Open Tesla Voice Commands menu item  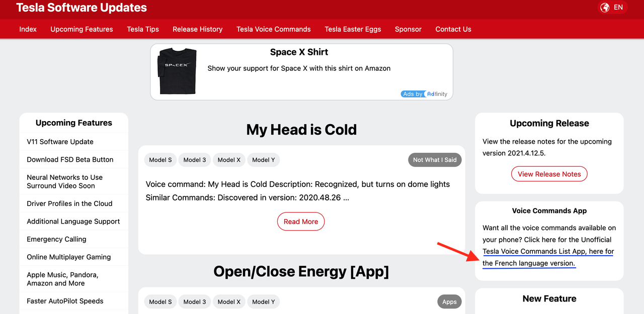(x=274, y=29)
